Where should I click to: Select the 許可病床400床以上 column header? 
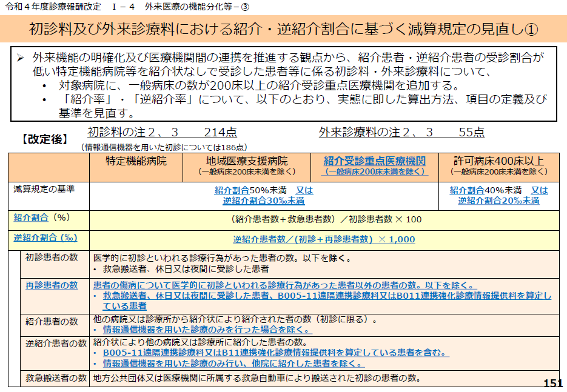pos(498,161)
